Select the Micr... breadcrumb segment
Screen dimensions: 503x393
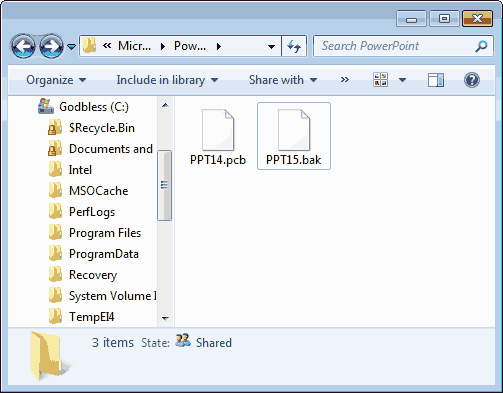point(134,46)
